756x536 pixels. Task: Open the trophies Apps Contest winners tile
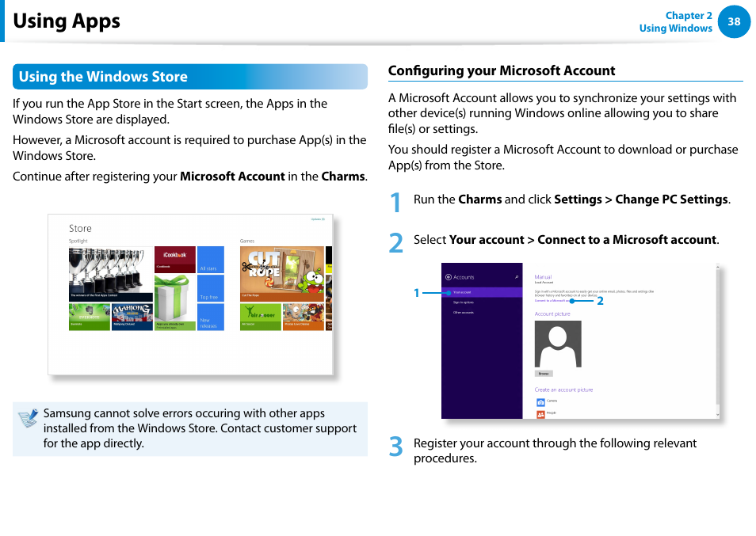click(111, 273)
